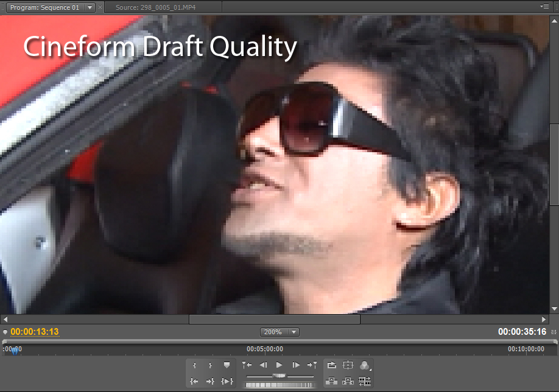
Task: Click the Lift button
Action: (x=332, y=381)
